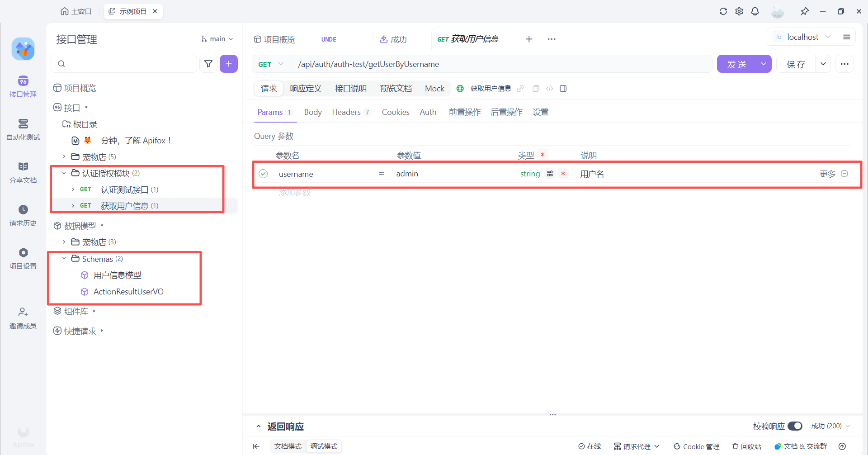This screenshot has height=455, width=868.
Task: Open 项目设置 from the sidebar
Action: tap(23, 258)
